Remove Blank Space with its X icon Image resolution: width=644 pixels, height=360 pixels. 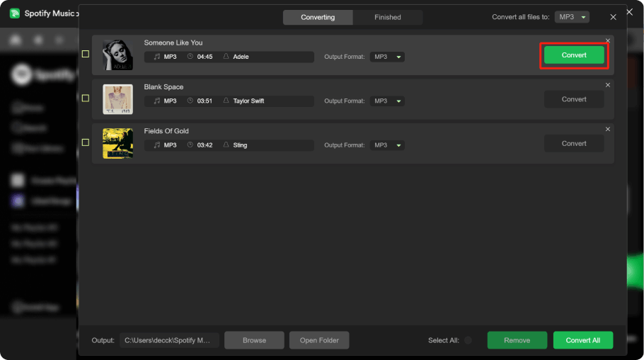[x=608, y=85]
